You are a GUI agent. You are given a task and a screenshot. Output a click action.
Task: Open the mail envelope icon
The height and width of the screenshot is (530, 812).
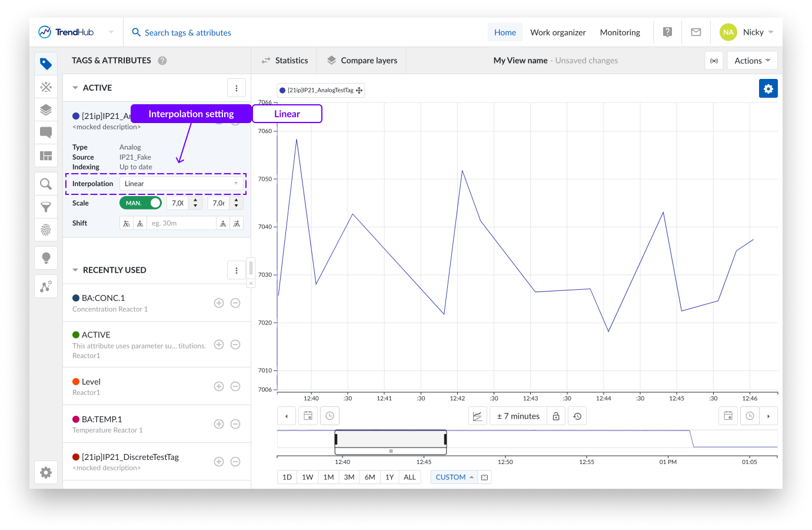tap(696, 32)
